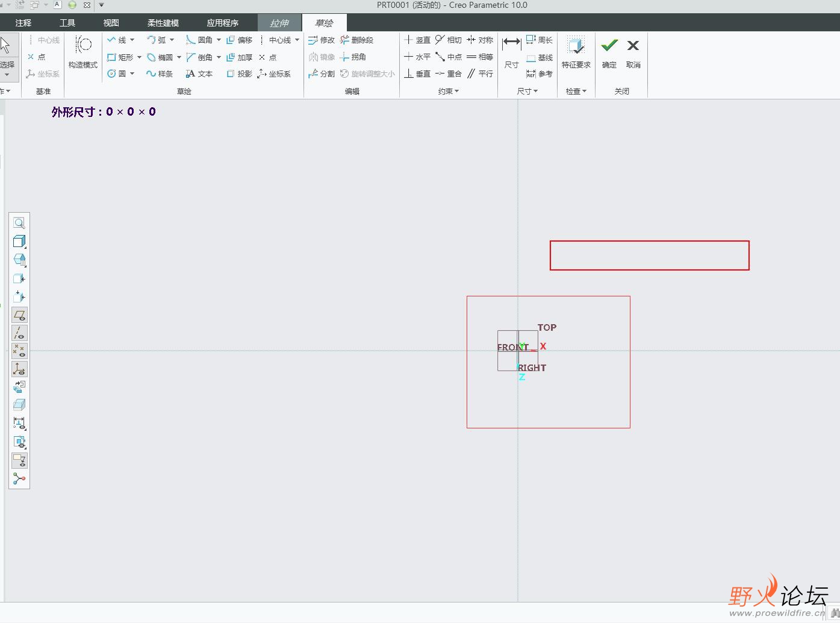The image size is (840, 623).
Task: Open the 注释 (Annotate) tab
Action: coord(23,23)
